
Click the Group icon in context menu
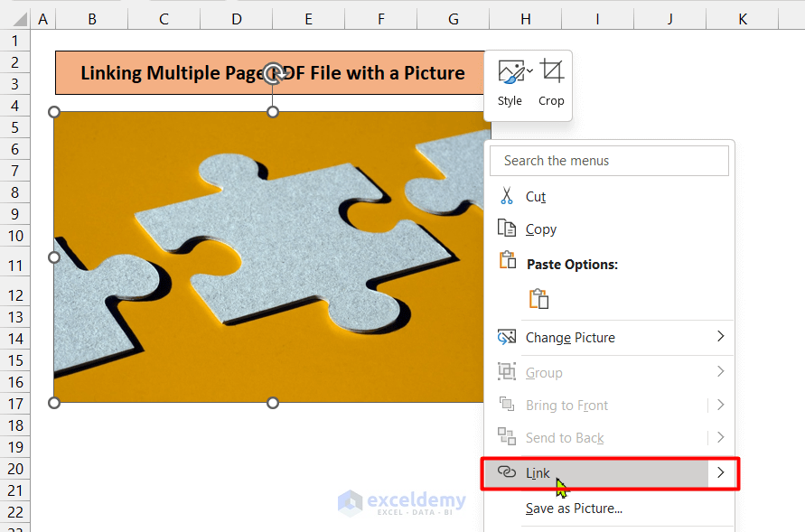[507, 371]
